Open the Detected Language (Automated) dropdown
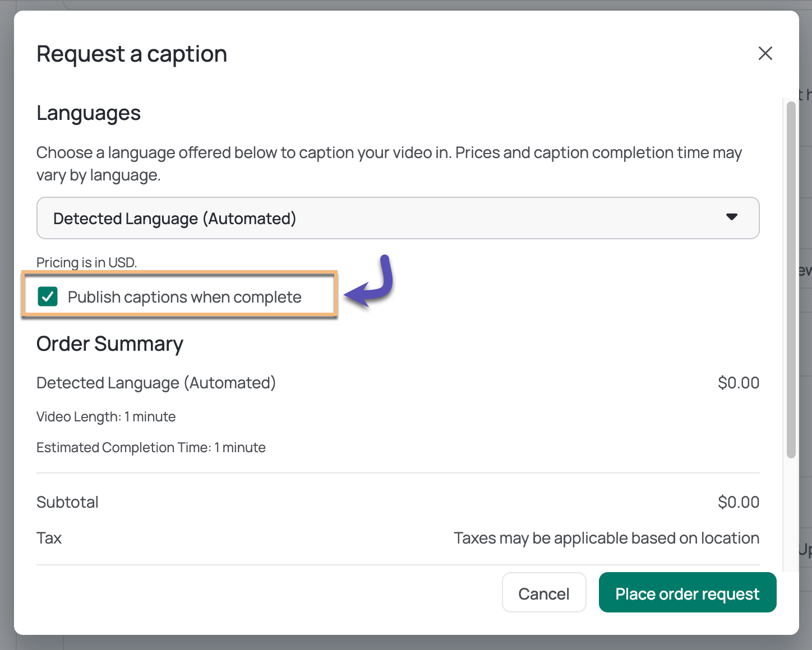 tap(398, 218)
